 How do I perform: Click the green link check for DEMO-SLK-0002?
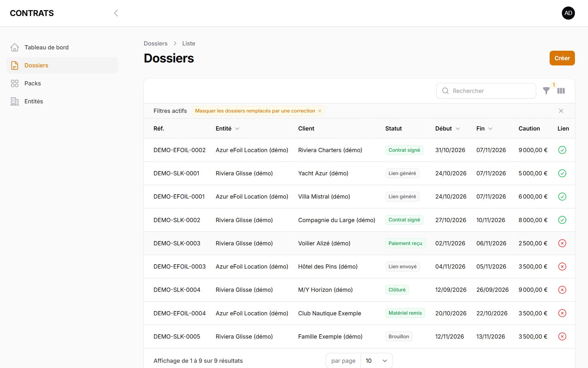point(562,220)
